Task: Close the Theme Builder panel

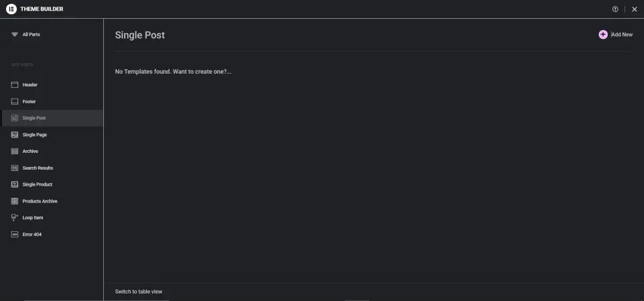Action: coord(635,9)
